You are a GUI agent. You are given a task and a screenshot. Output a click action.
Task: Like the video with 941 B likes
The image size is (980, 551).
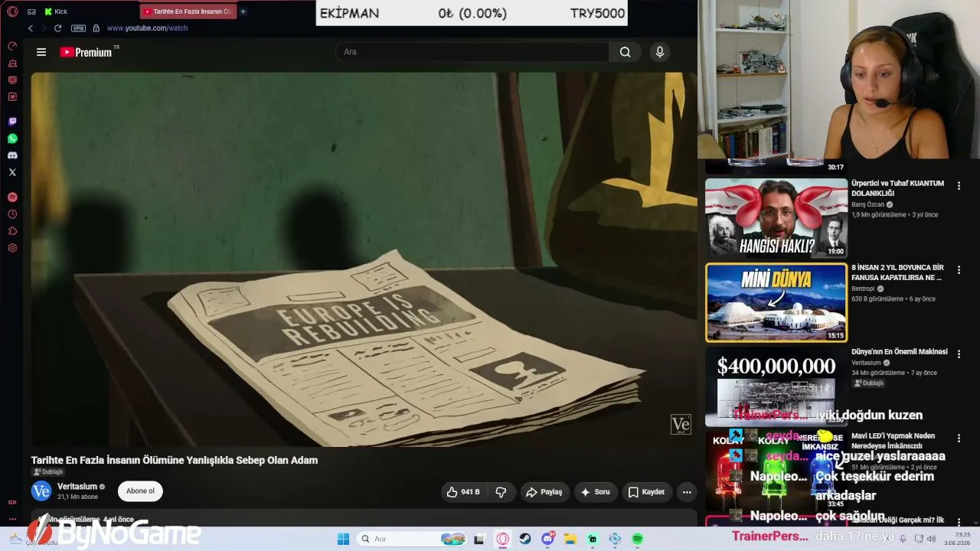tap(463, 492)
